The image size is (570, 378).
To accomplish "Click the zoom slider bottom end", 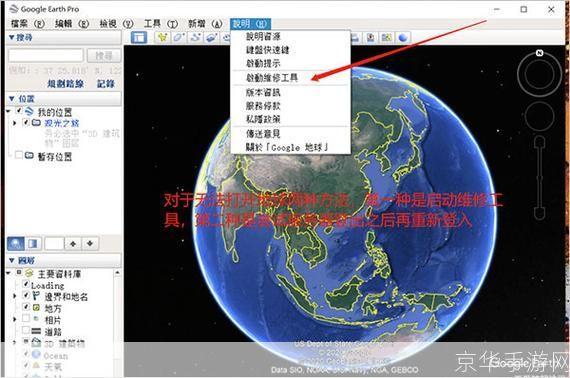I will tap(539, 213).
